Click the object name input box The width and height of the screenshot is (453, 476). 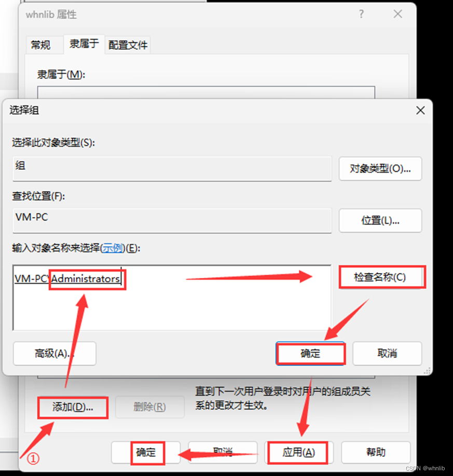click(172, 297)
